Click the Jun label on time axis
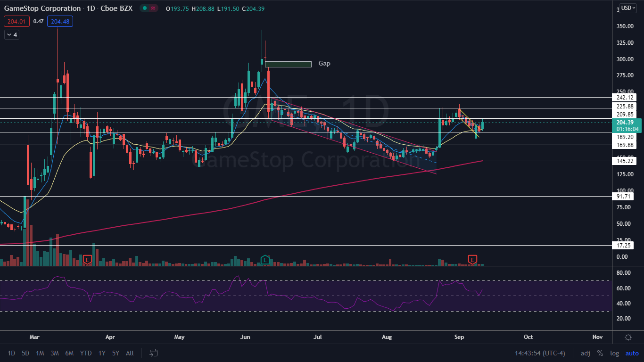This screenshot has height=362, width=644. click(245, 337)
